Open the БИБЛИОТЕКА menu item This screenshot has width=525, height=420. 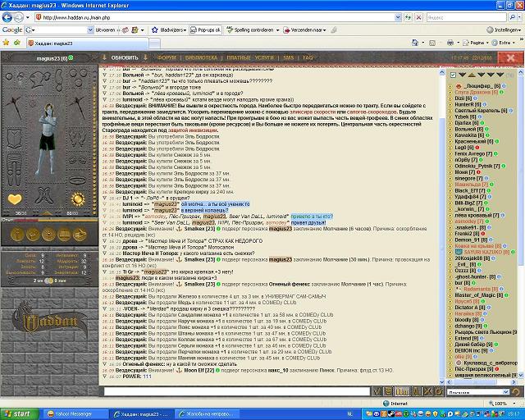pos(200,58)
